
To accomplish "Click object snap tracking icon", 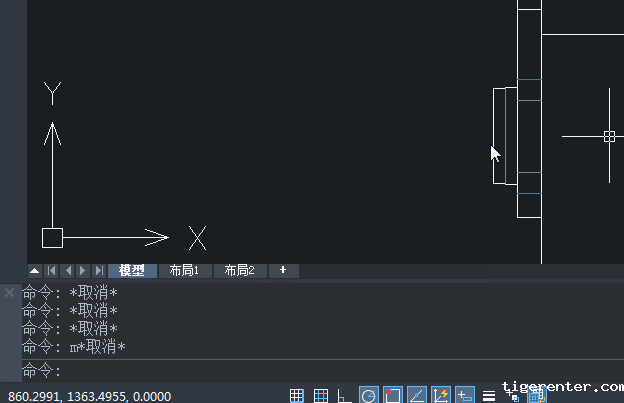I will click(x=417, y=396).
